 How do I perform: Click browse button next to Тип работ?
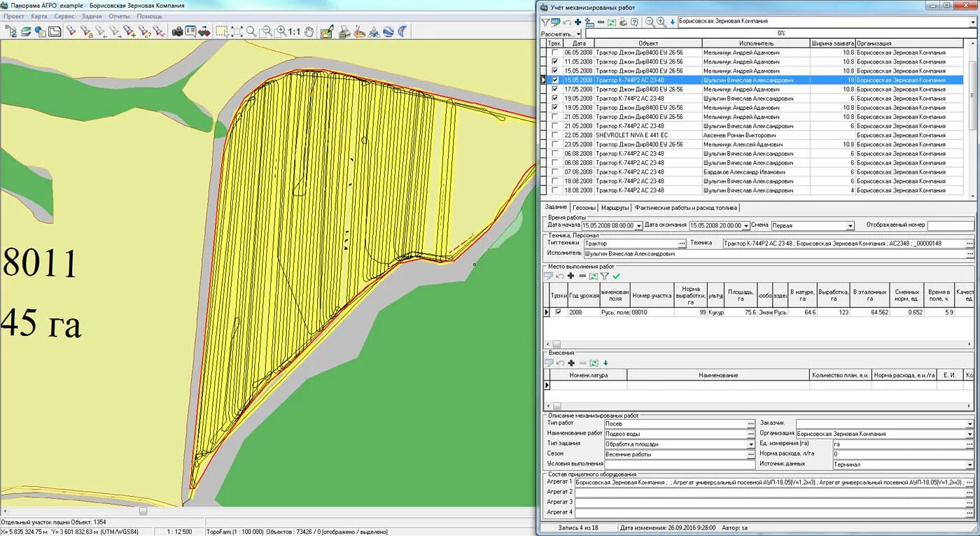(x=751, y=423)
